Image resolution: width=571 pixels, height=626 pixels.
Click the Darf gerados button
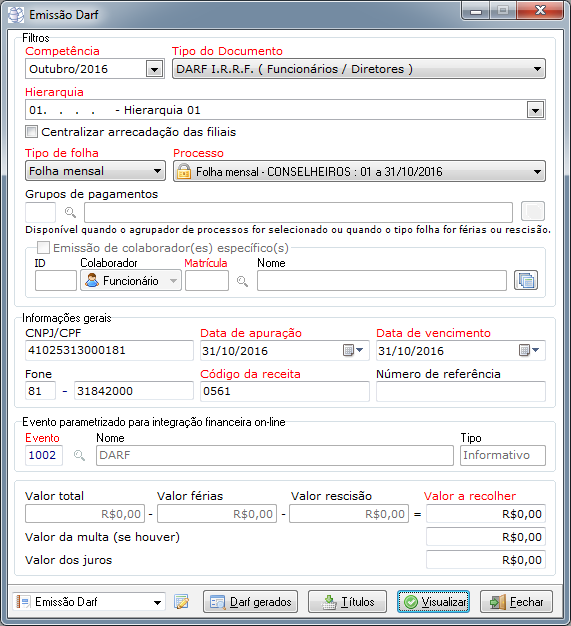tap(250, 602)
